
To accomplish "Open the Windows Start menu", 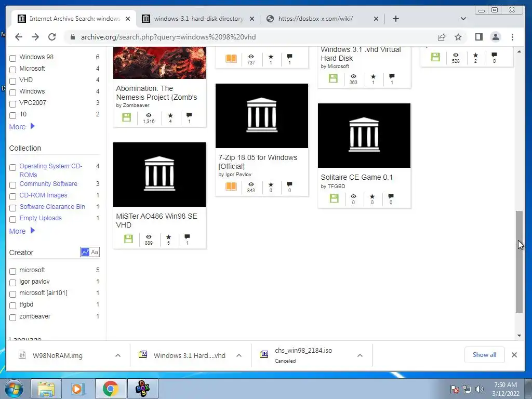I will 14,389.
